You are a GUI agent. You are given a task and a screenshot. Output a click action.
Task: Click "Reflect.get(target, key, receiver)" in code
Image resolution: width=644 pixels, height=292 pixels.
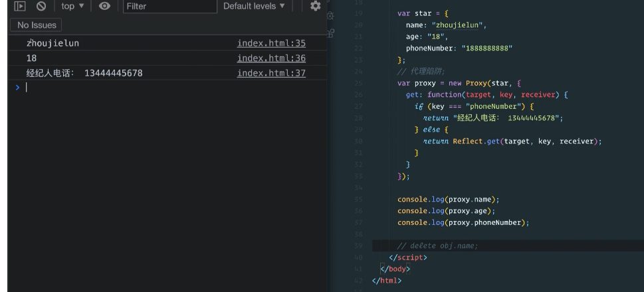[x=525, y=141]
